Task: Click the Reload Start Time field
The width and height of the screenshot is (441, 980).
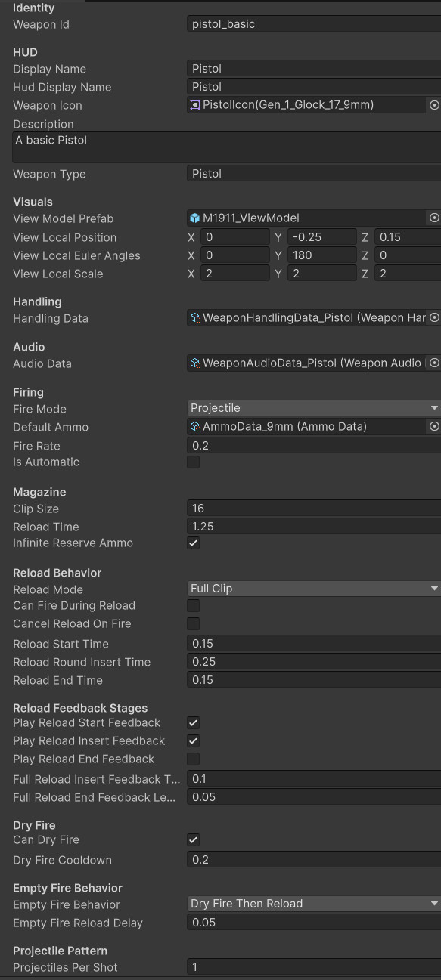Action: tap(314, 644)
